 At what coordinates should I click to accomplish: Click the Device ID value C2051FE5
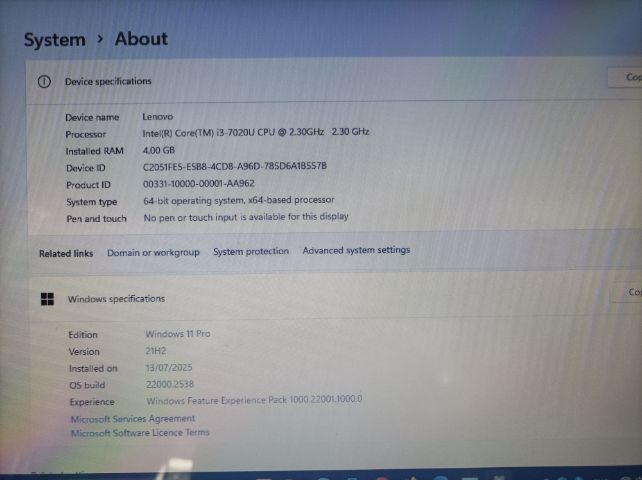tap(235, 166)
